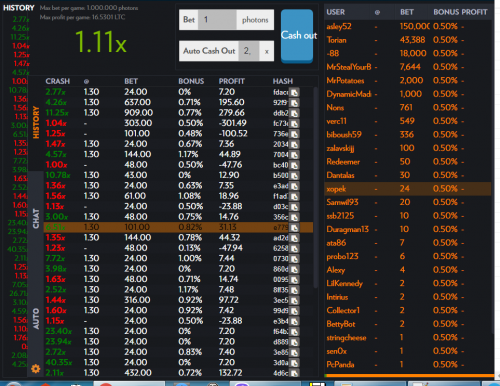
Task: Click the 279.66 profit value
Action: point(232,113)
